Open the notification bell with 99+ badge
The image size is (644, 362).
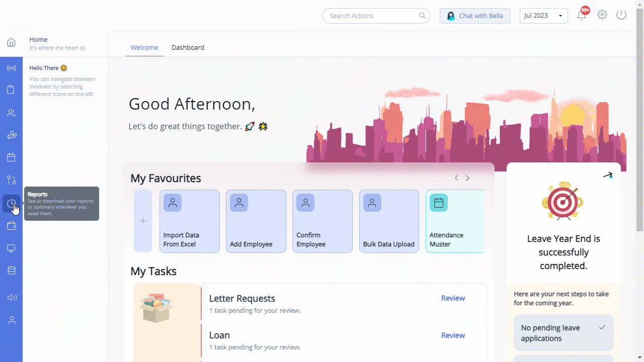(x=582, y=15)
